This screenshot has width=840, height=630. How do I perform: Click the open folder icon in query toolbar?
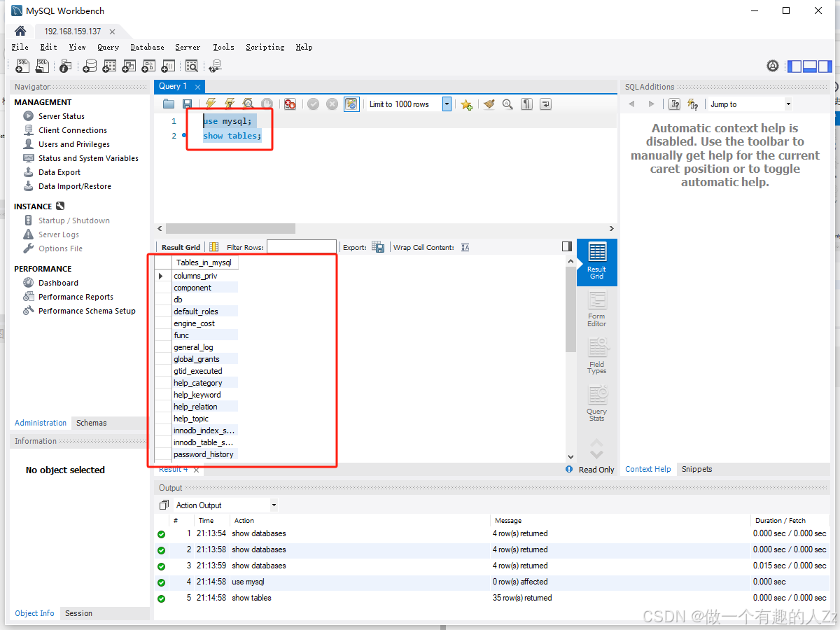pyautogui.click(x=169, y=104)
